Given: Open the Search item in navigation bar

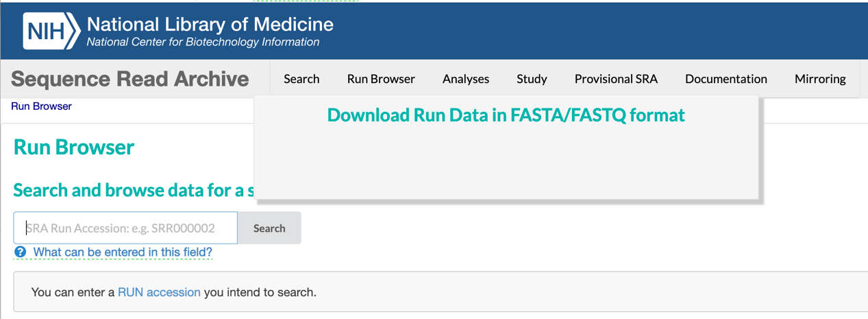Looking at the screenshot, I should click(301, 79).
